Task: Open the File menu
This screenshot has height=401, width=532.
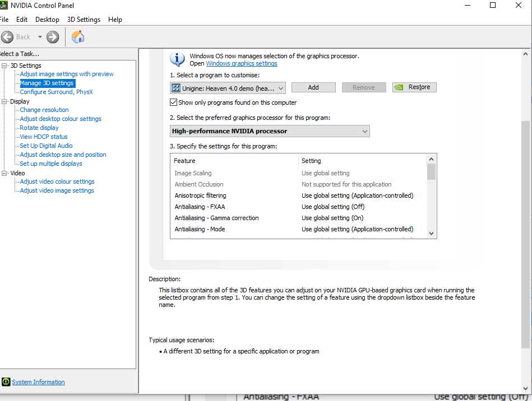Action: point(4,20)
